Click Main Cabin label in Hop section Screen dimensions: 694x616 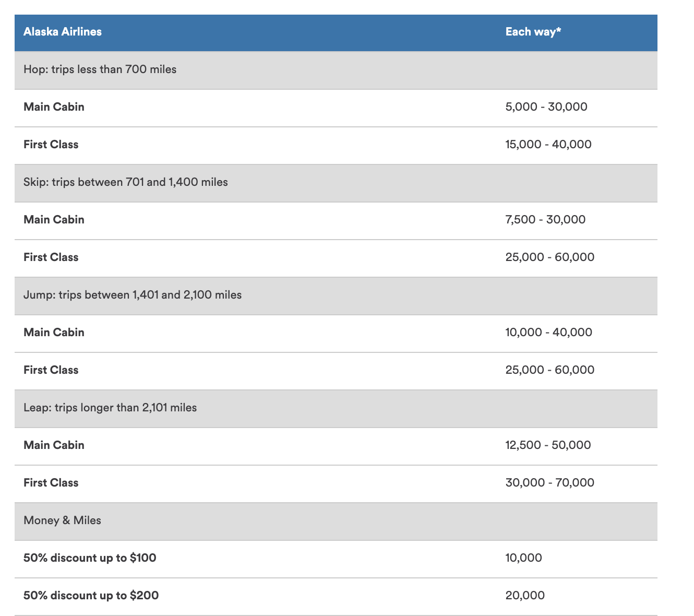coord(54,107)
